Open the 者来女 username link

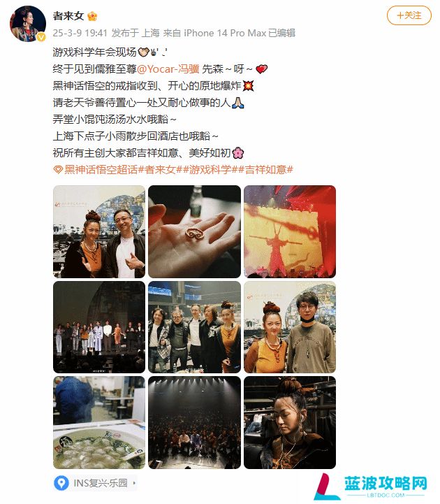click(68, 16)
